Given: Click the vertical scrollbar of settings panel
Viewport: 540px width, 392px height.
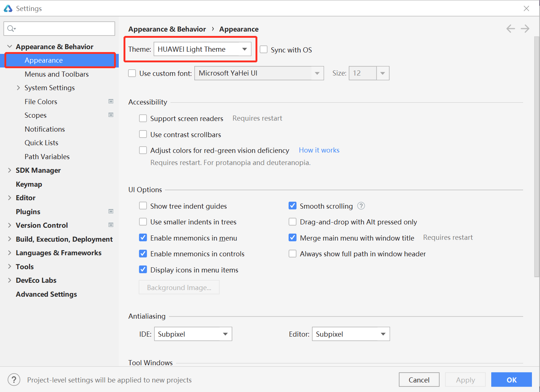Looking at the screenshot, I should 537,156.
